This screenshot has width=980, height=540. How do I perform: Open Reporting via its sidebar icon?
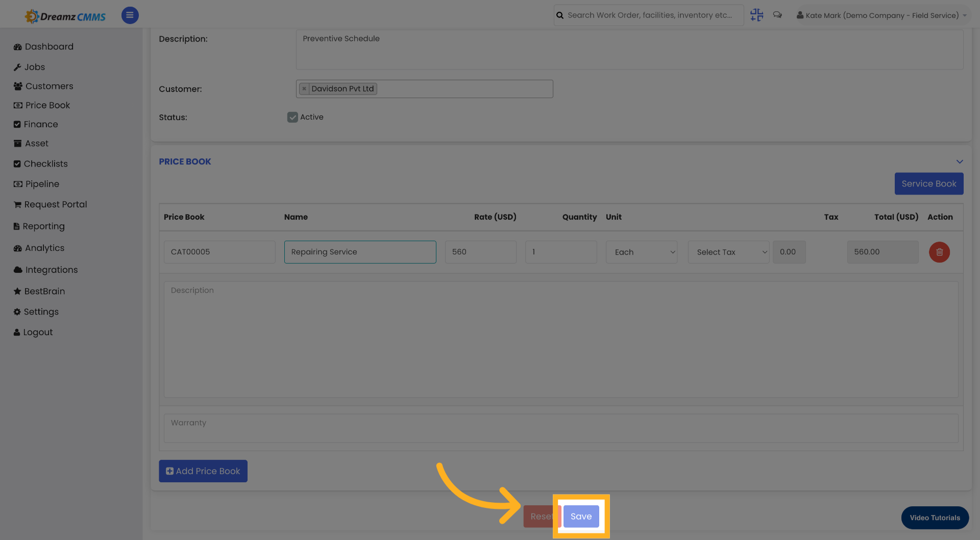tap(17, 226)
